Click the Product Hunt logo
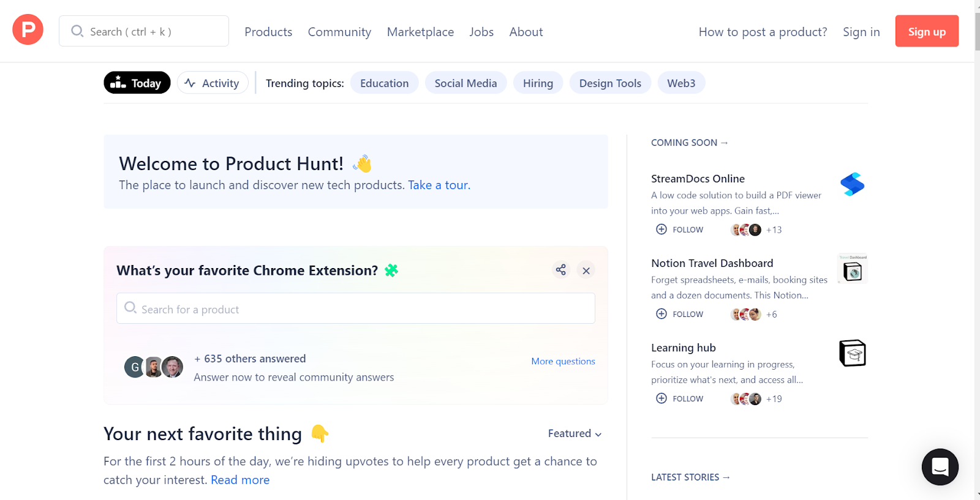Image resolution: width=980 pixels, height=500 pixels. tap(28, 29)
